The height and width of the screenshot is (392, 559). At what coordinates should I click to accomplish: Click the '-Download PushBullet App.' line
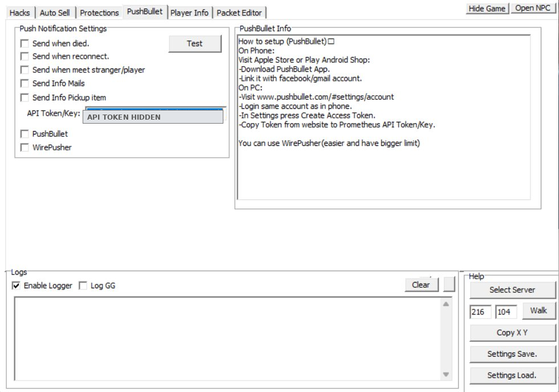(284, 69)
